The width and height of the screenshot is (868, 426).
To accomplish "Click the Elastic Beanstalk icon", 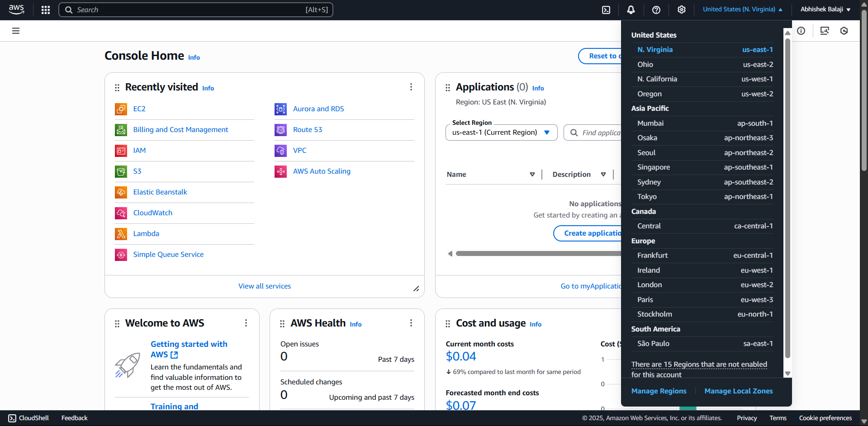I will pos(121,192).
